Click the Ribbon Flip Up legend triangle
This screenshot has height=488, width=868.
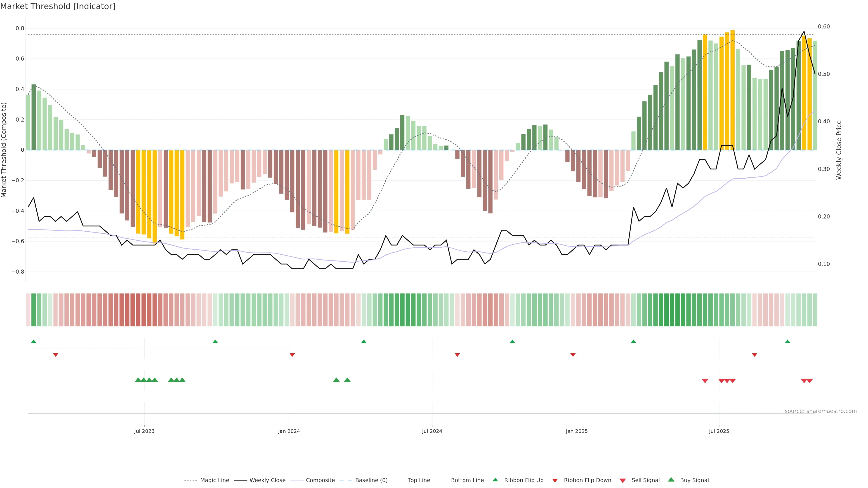tap(495, 480)
